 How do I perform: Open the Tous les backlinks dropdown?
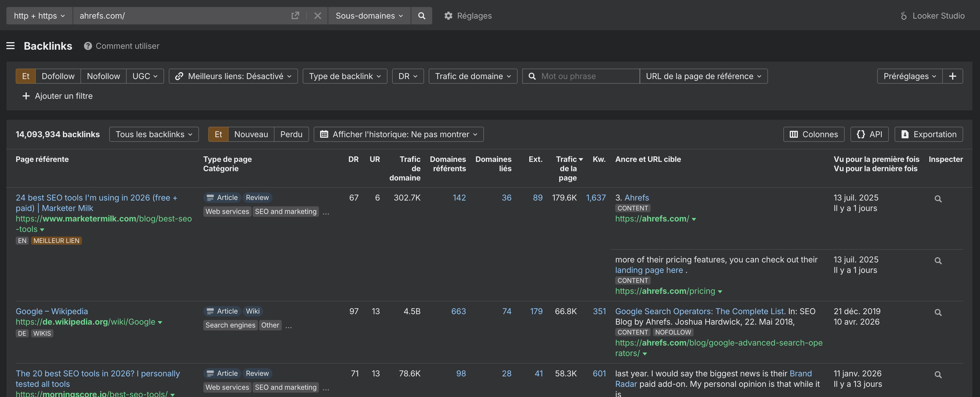[154, 134]
